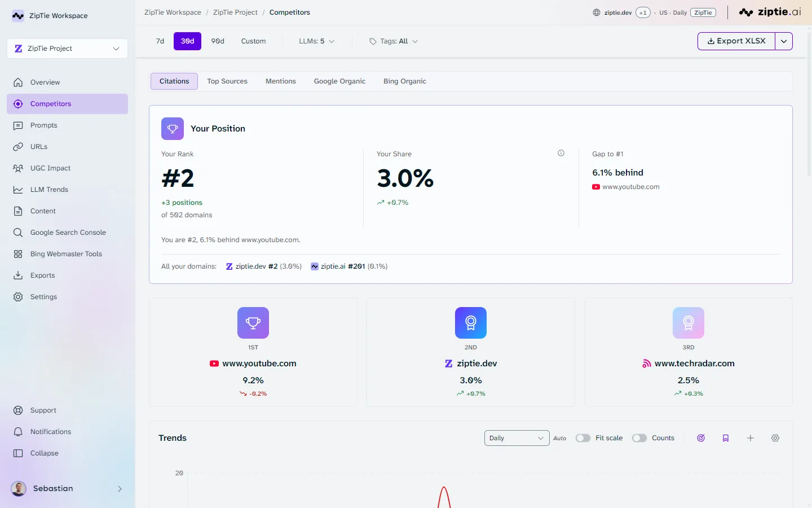Switch to Bing Organic tab

pos(405,81)
